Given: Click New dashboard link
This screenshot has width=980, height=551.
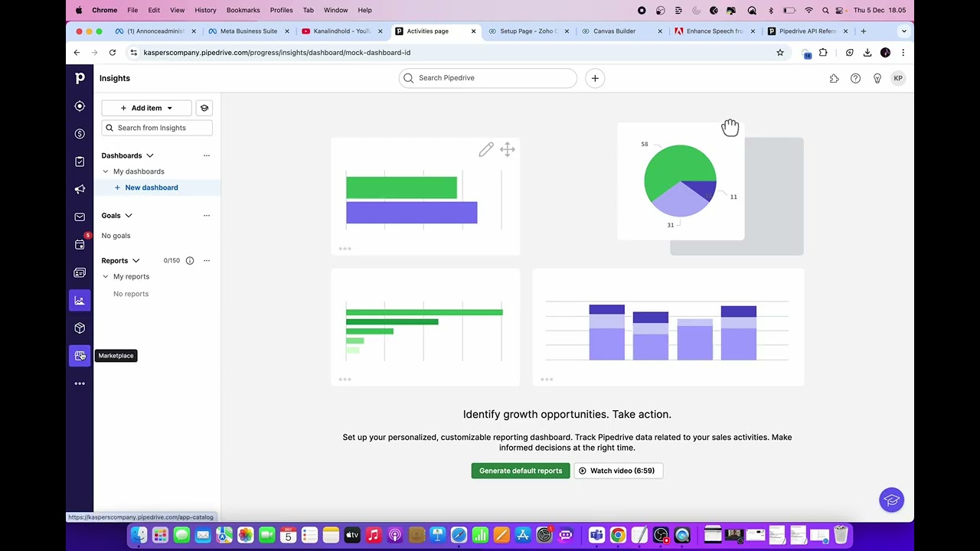Looking at the screenshot, I should [152, 187].
